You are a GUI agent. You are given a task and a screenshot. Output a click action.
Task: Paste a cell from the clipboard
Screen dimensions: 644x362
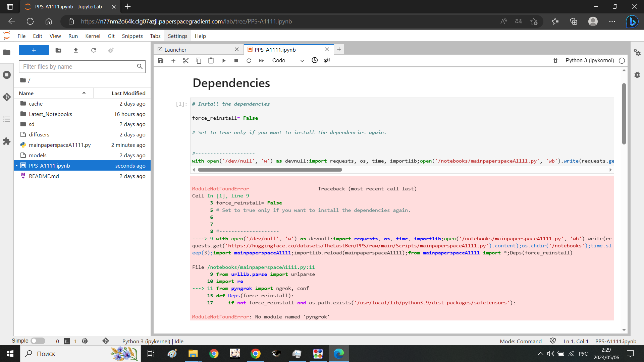(x=211, y=61)
